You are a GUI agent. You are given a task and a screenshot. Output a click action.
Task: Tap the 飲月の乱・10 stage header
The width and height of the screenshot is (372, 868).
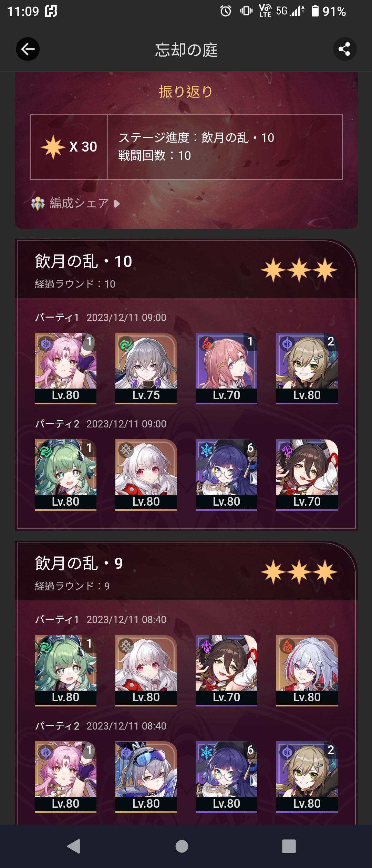[x=186, y=269]
